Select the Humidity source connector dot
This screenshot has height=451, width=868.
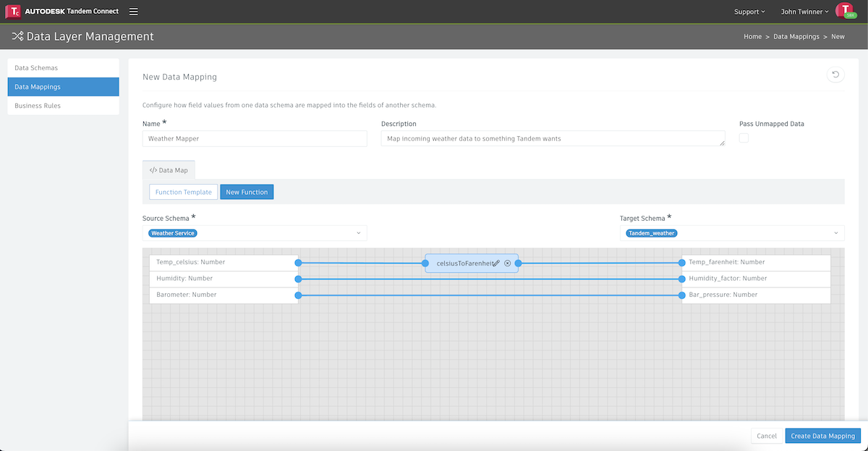pyautogui.click(x=298, y=279)
